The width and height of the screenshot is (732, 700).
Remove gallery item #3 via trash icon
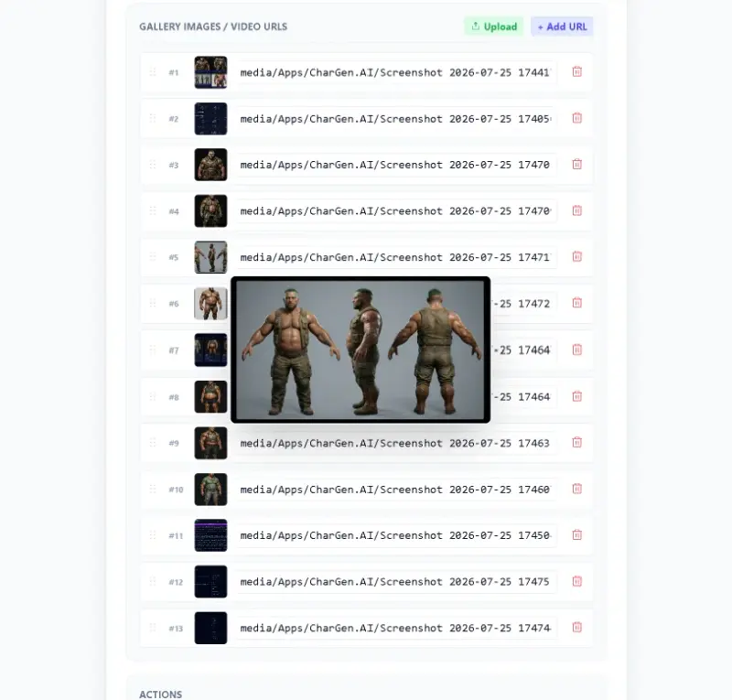[x=577, y=165]
